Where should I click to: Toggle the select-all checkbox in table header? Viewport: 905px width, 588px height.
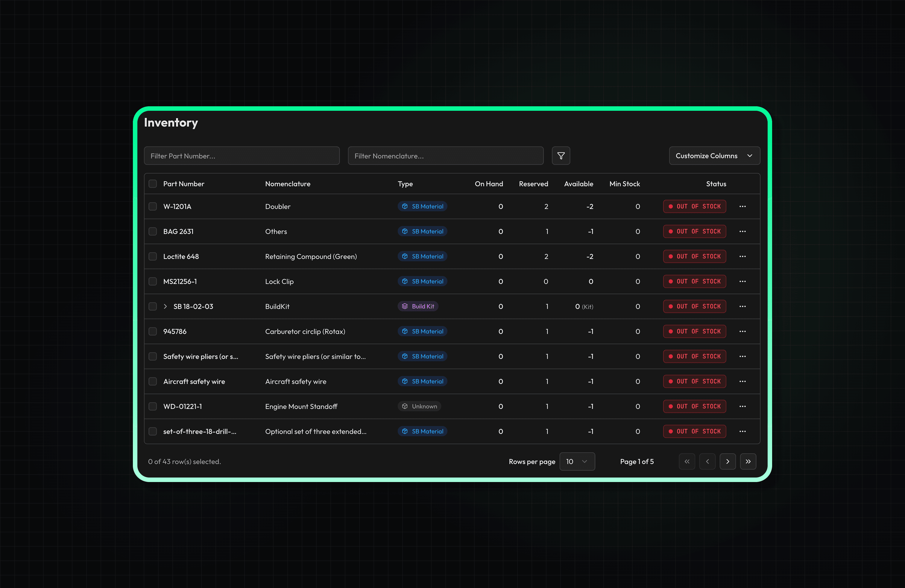pos(153,183)
